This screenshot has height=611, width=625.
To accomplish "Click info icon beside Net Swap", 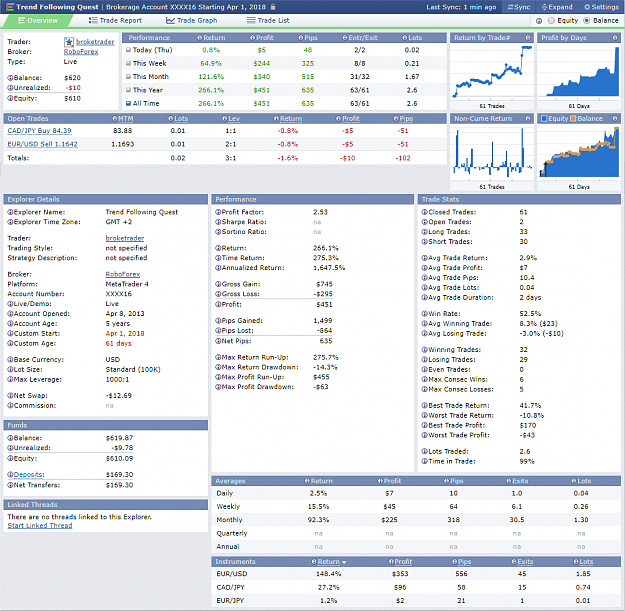I will pos(10,395).
